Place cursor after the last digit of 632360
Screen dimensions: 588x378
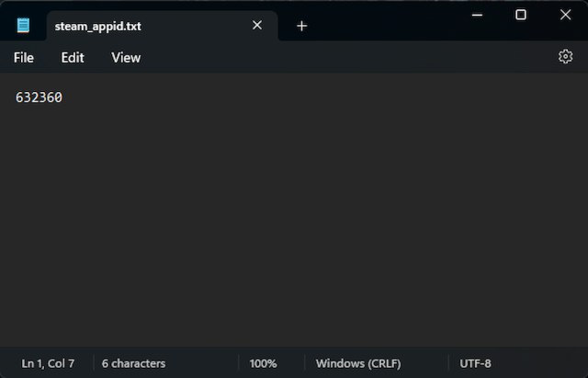pos(63,97)
